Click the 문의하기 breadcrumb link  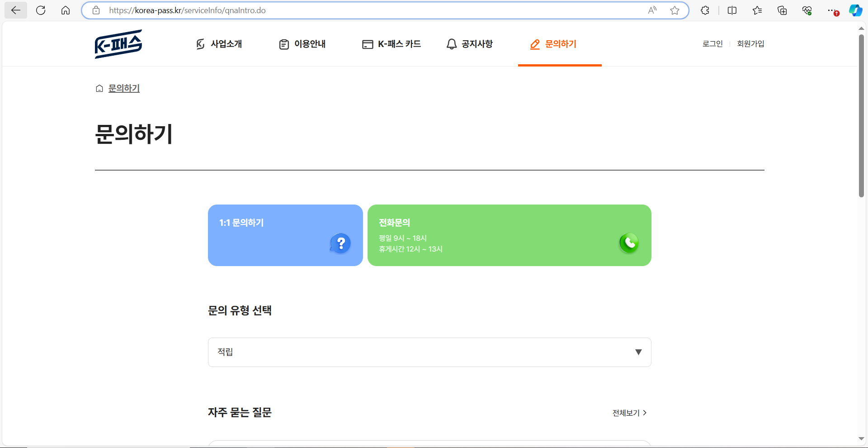124,88
